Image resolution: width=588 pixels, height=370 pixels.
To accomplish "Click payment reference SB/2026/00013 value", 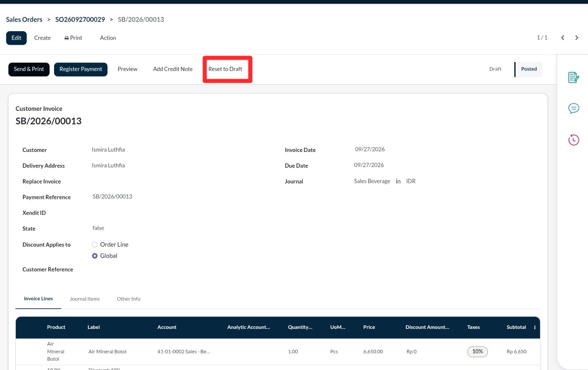I will point(112,197).
